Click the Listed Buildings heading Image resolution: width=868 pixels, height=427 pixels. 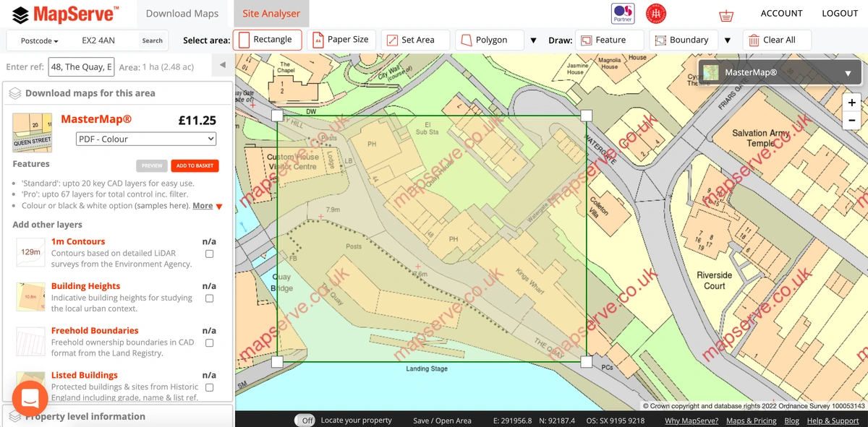(84, 375)
